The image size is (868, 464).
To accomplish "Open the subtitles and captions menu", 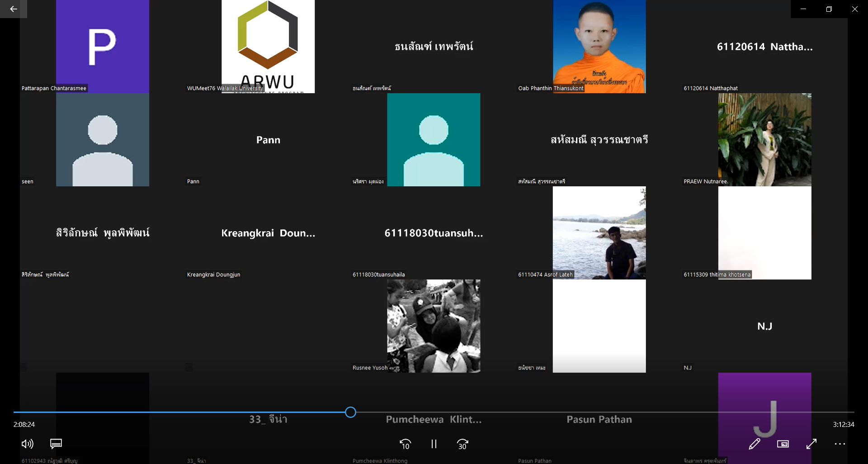I will point(56,444).
